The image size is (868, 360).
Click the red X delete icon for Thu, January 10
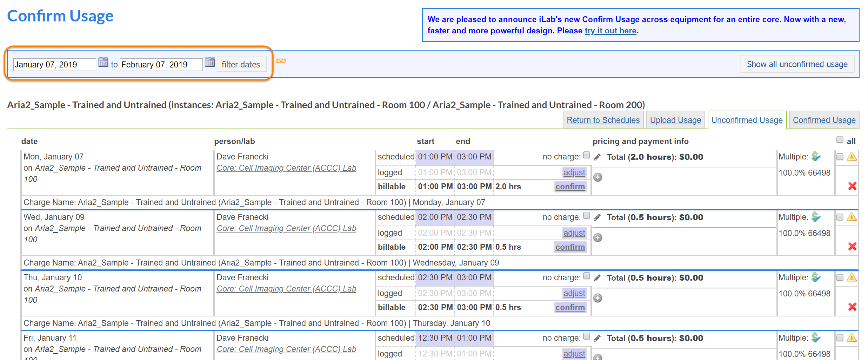point(852,307)
